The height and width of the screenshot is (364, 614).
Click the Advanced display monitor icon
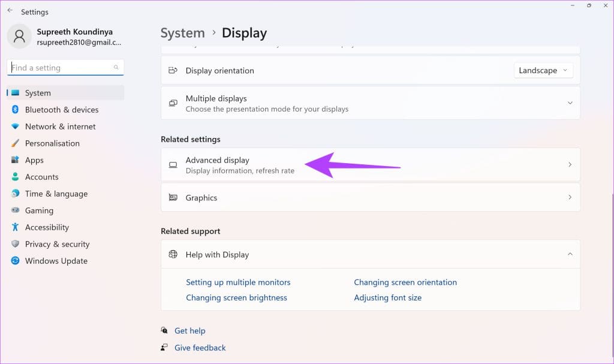coord(172,164)
